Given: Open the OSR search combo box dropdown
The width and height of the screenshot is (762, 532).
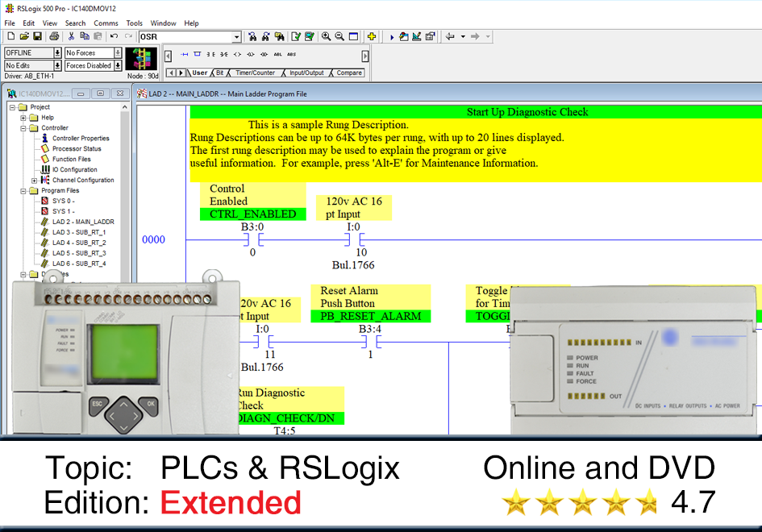Looking at the screenshot, I should 236,36.
